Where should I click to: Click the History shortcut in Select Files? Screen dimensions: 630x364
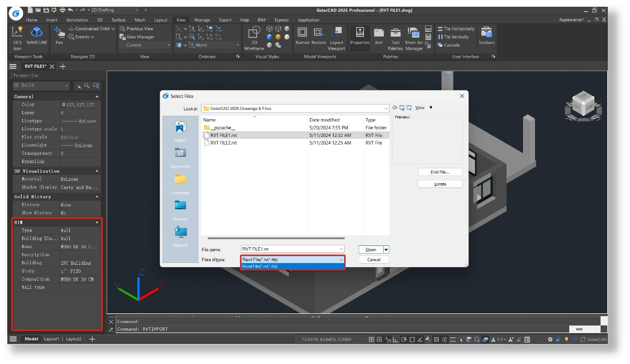coord(180,131)
